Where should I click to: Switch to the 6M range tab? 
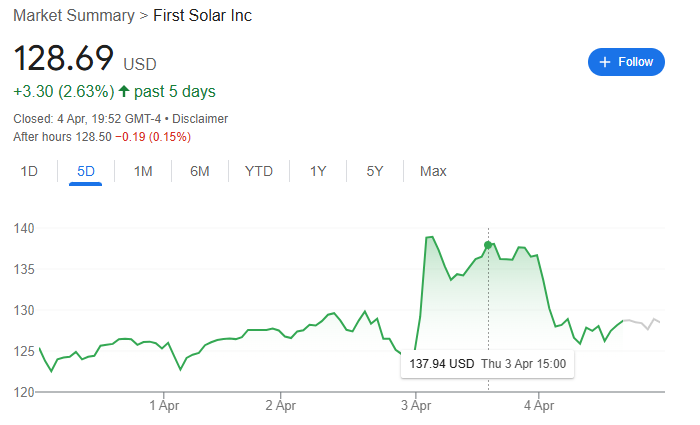pos(200,171)
